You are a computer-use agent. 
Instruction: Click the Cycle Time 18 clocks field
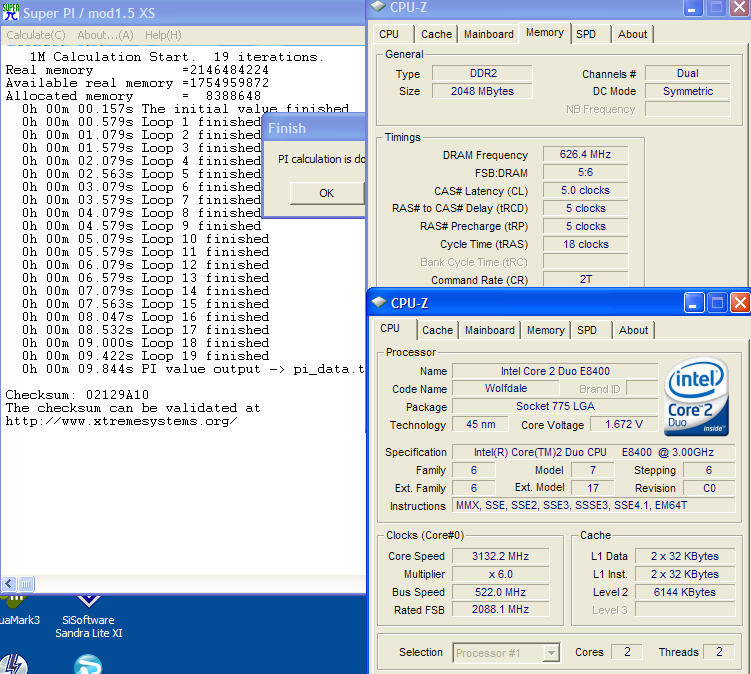[585, 244]
